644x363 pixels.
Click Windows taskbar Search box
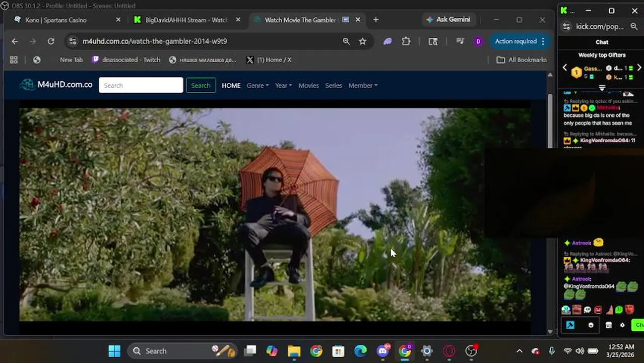[x=182, y=351]
